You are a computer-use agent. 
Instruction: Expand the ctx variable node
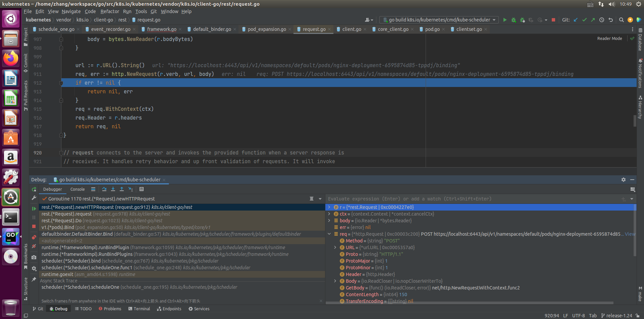pos(329,214)
